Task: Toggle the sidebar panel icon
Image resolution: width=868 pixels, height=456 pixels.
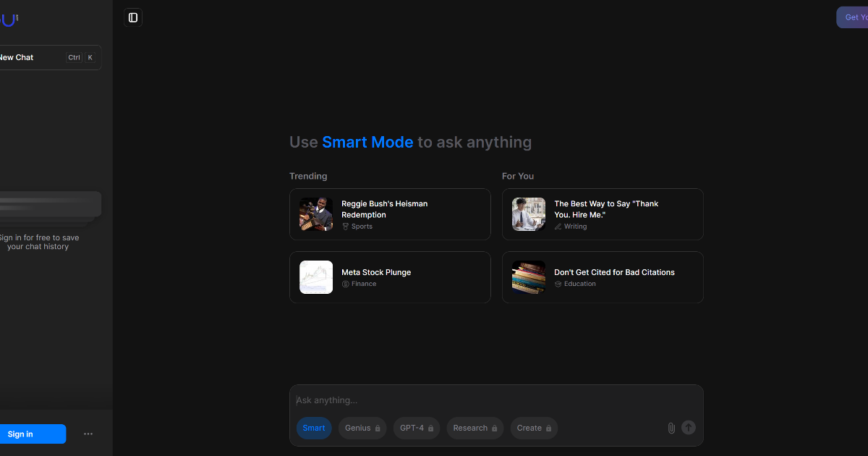Action: point(132,17)
